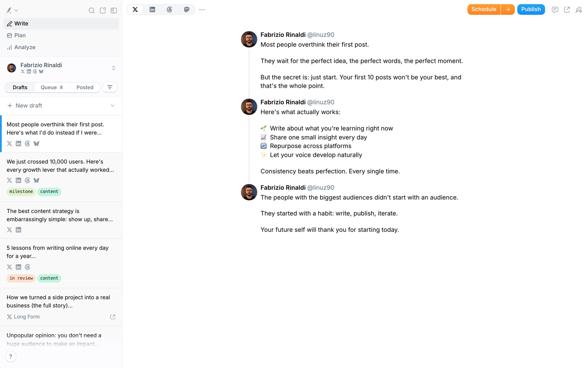Click the 'in review' tag

tap(21, 278)
